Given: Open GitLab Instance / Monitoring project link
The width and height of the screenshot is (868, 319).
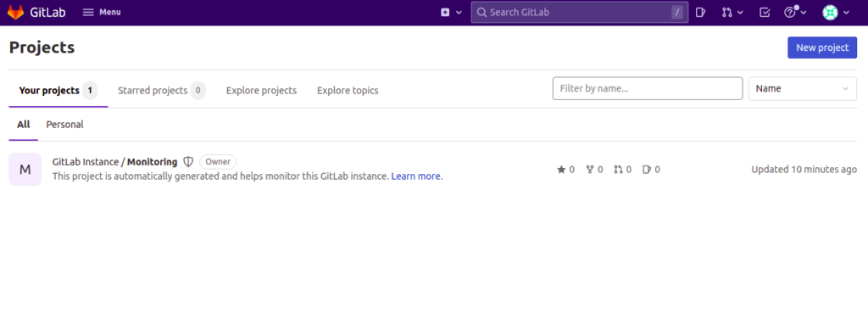Looking at the screenshot, I should 114,162.
